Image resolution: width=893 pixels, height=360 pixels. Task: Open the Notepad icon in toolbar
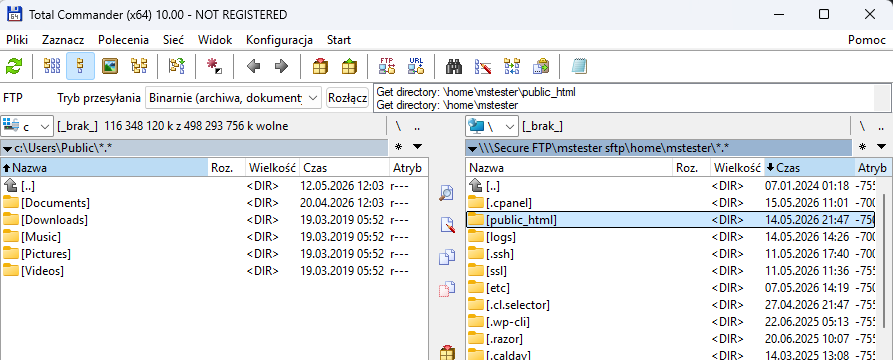click(x=579, y=66)
